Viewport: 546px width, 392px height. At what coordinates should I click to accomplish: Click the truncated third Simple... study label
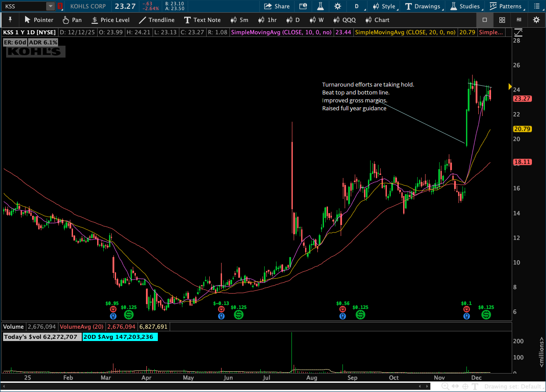(x=491, y=32)
